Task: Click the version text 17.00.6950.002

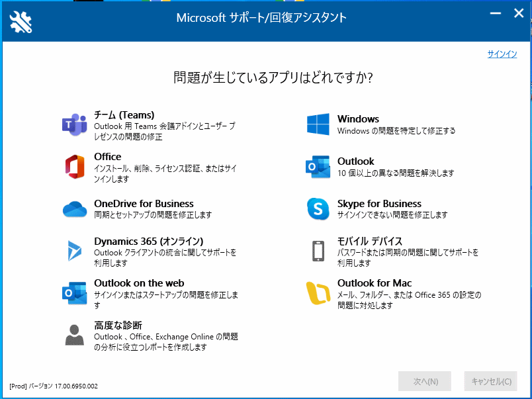Action: pos(76,386)
